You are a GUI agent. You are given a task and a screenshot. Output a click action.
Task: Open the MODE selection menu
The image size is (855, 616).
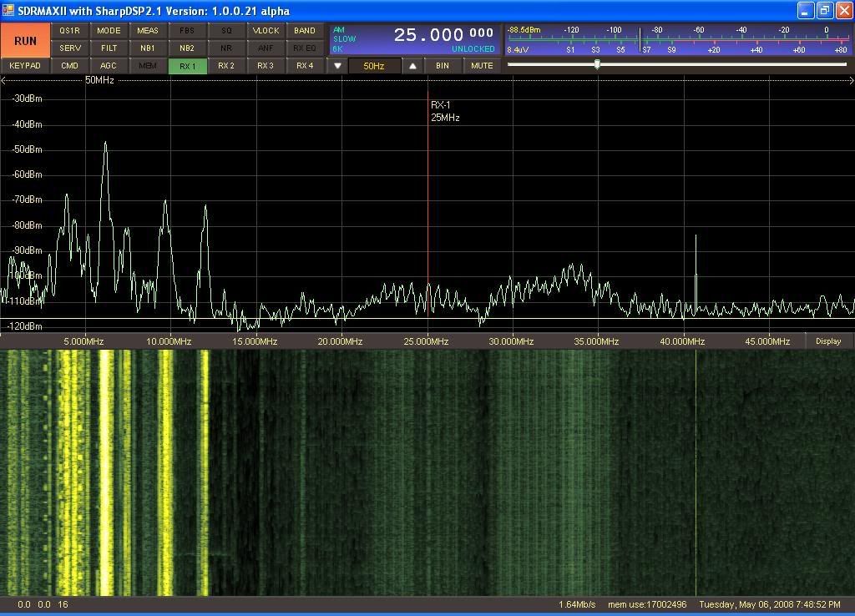pyautogui.click(x=109, y=31)
